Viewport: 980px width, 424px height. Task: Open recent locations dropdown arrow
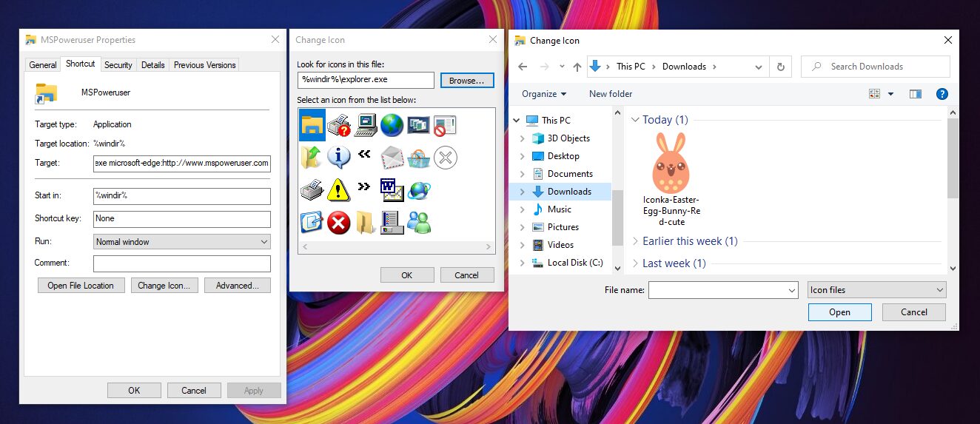click(x=562, y=67)
